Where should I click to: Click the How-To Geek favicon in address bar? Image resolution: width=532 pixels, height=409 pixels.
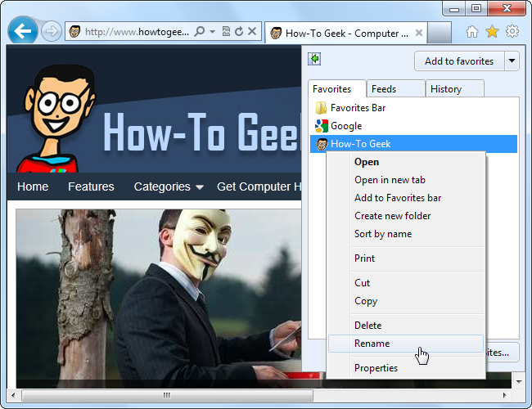(74, 32)
